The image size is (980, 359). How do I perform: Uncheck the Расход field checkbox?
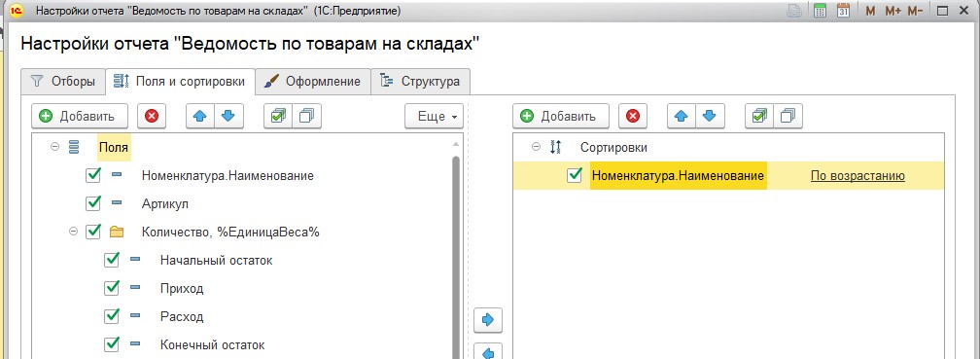point(112,316)
